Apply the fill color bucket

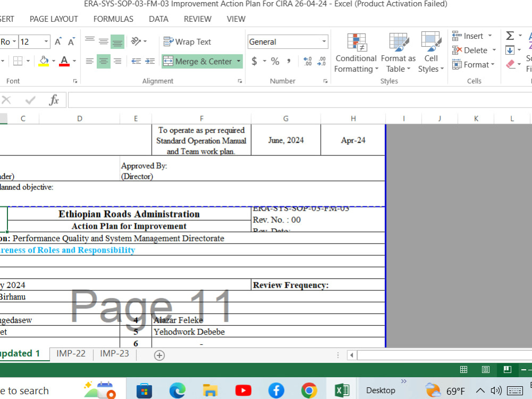tap(44, 61)
